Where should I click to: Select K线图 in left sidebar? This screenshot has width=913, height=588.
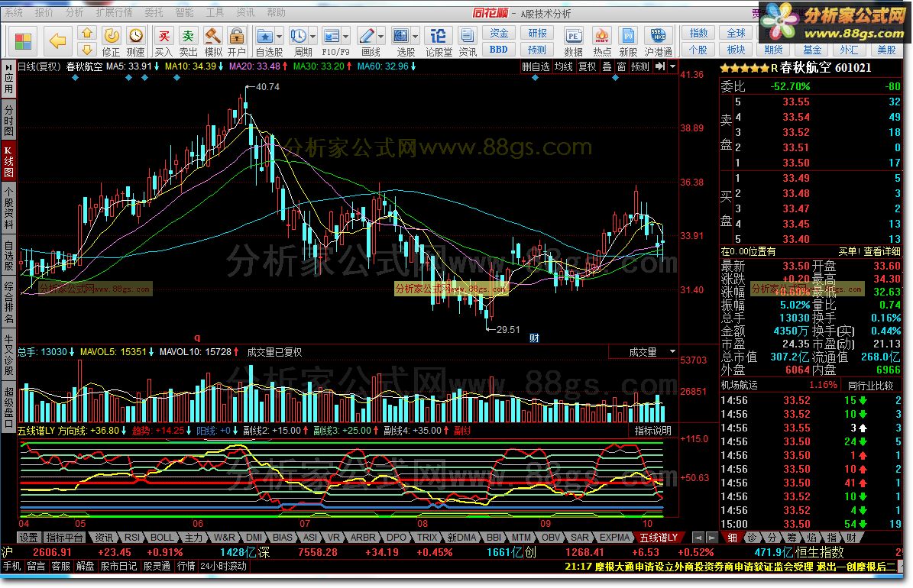8,162
